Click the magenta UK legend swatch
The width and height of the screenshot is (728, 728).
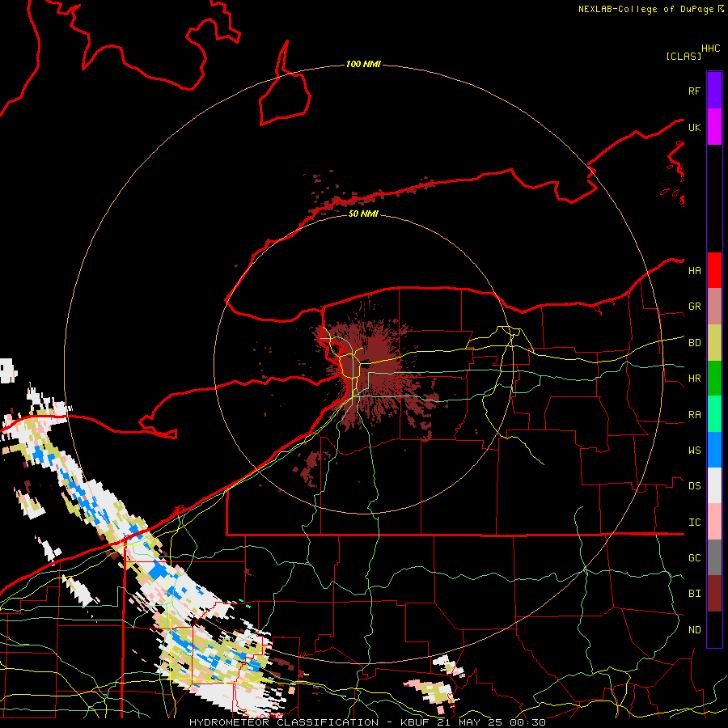tap(714, 127)
